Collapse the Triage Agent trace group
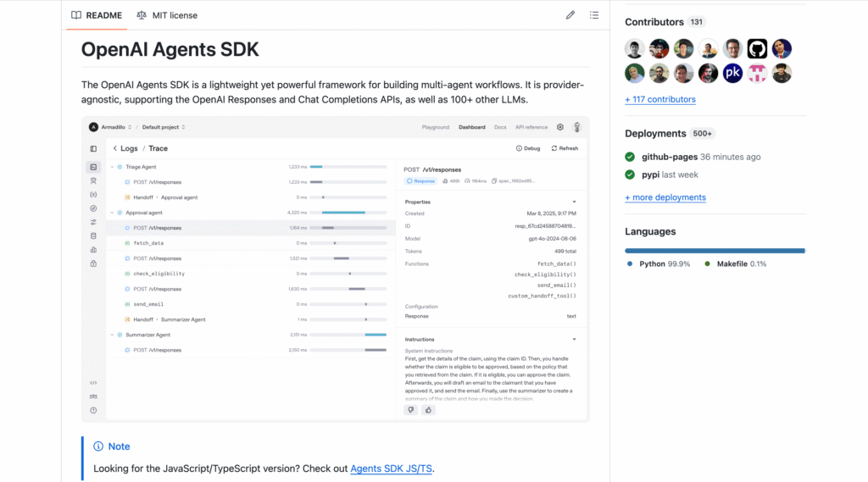The height and width of the screenshot is (482, 868). tap(113, 167)
